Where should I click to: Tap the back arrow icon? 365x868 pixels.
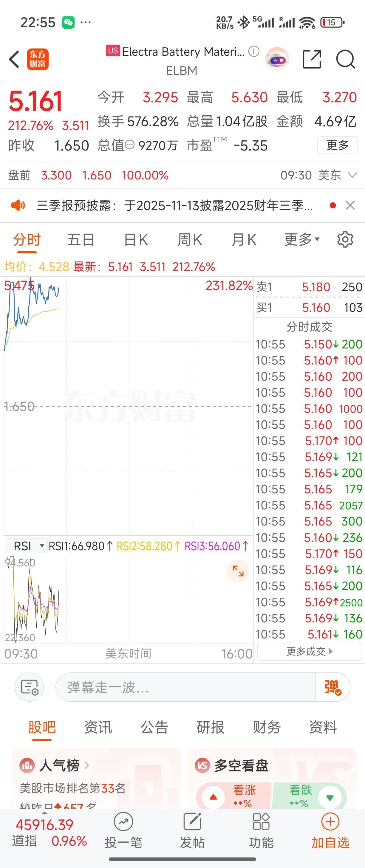(14, 59)
